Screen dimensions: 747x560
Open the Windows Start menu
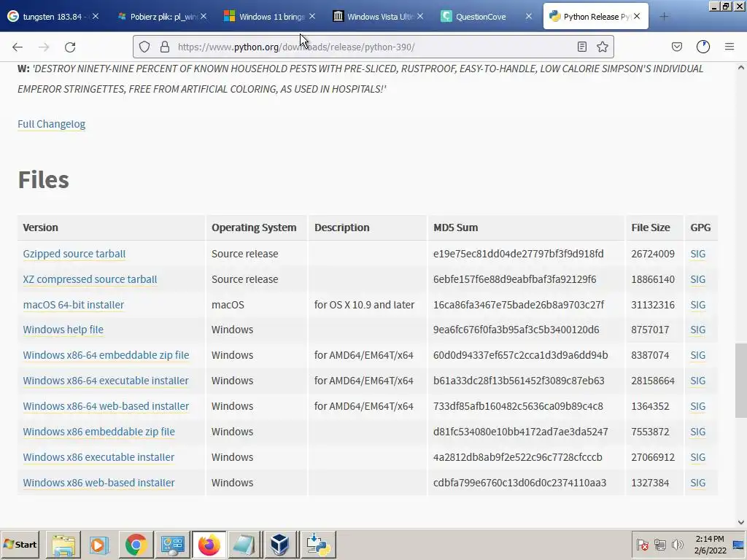(x=20, y=544)
